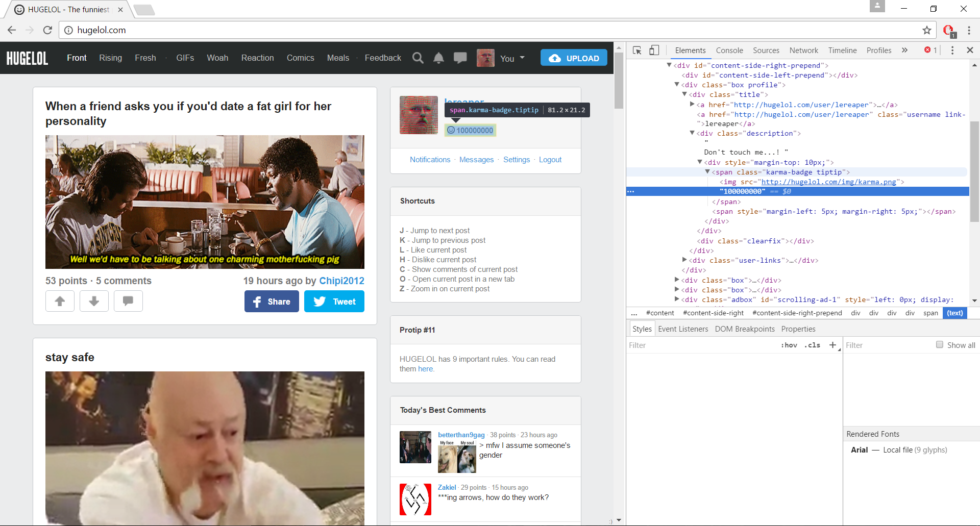This screenshot has height=526, width=980.
Task: Open the notifications bell icon
Action: point(438,58)
